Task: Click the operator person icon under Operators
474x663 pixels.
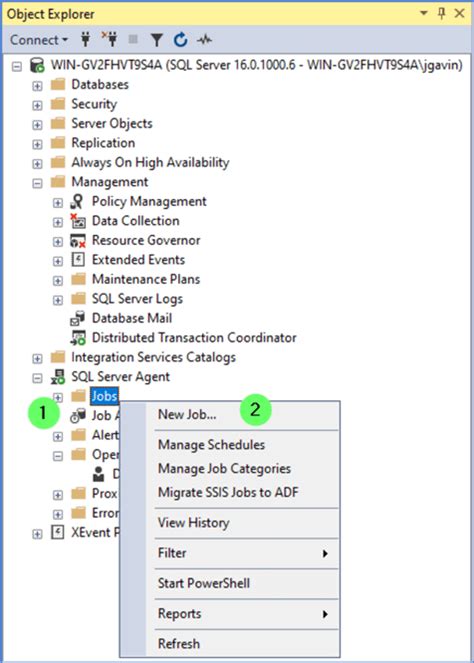Action: coord(99,474)
